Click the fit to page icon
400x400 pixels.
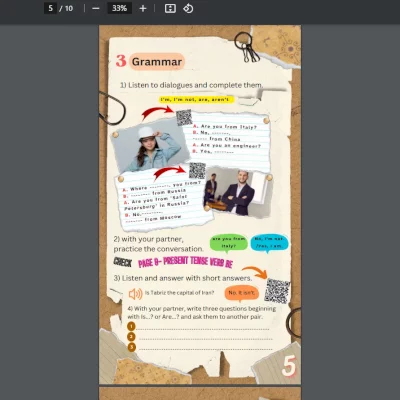pos(170,8)
